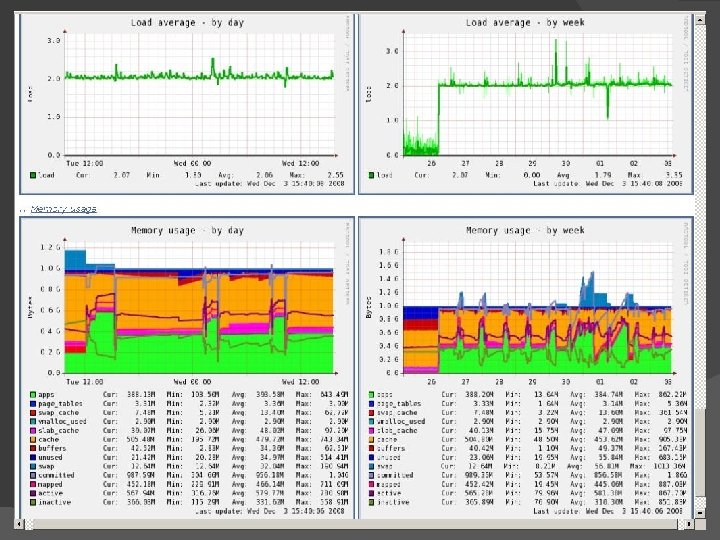Screen dimensions: 720x540
Task: Open the Memory usage link
Action: (63, 209)
